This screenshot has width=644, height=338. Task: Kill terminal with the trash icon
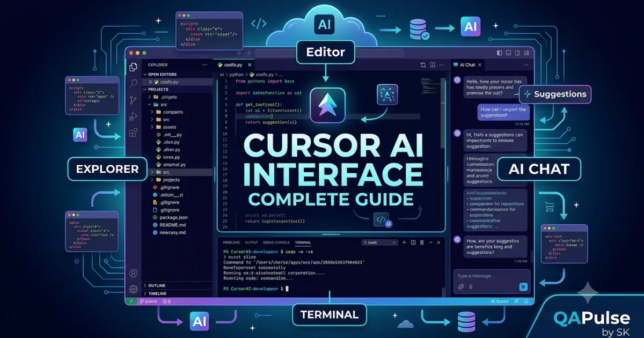422,243
